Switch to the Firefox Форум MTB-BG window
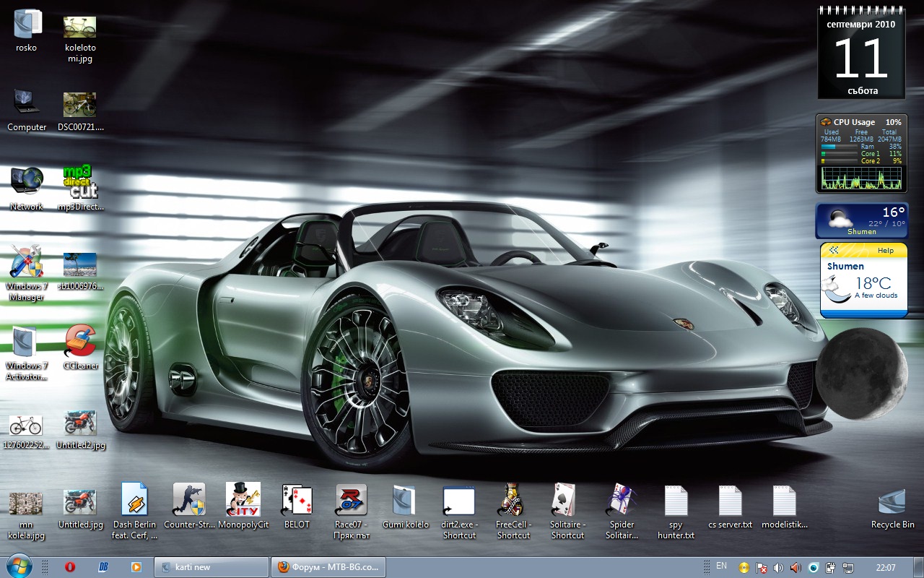The image size is (924, 578). 328,567
